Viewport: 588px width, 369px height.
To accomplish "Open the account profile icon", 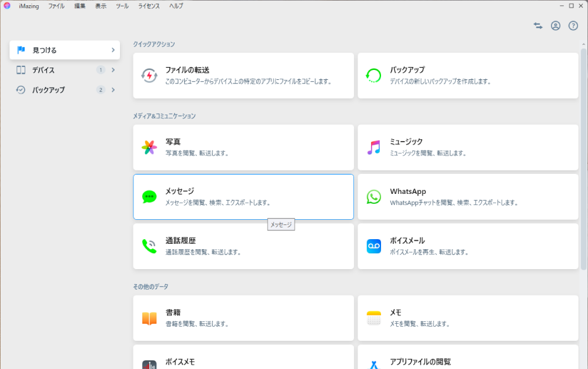I will 556,26.
